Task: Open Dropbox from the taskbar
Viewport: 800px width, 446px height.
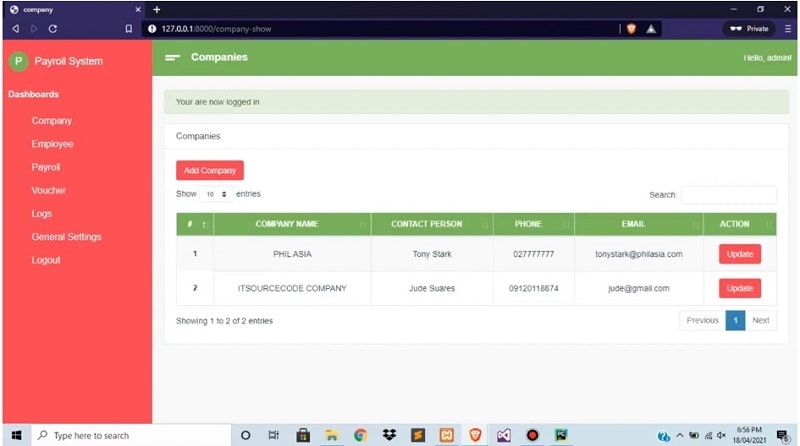Action: [x=389, y=436]
